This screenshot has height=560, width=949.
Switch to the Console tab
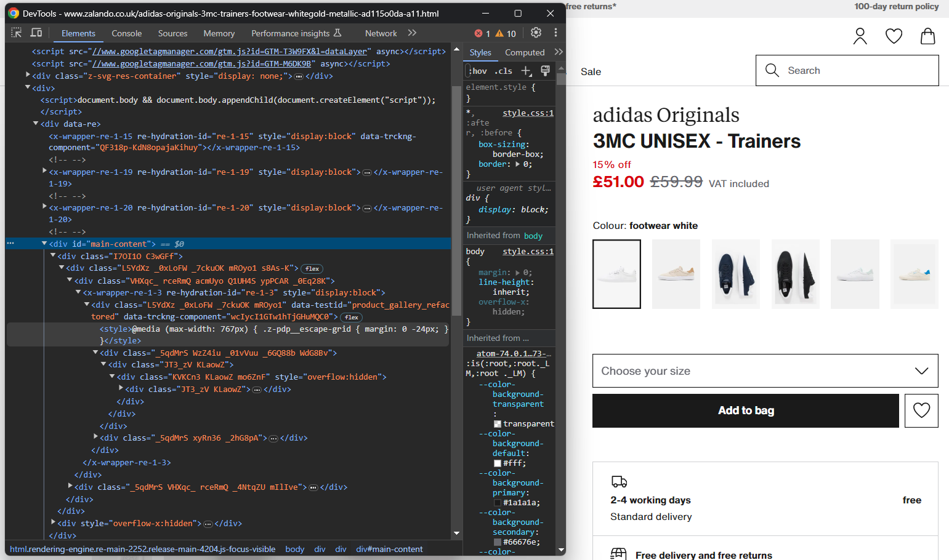126,33
